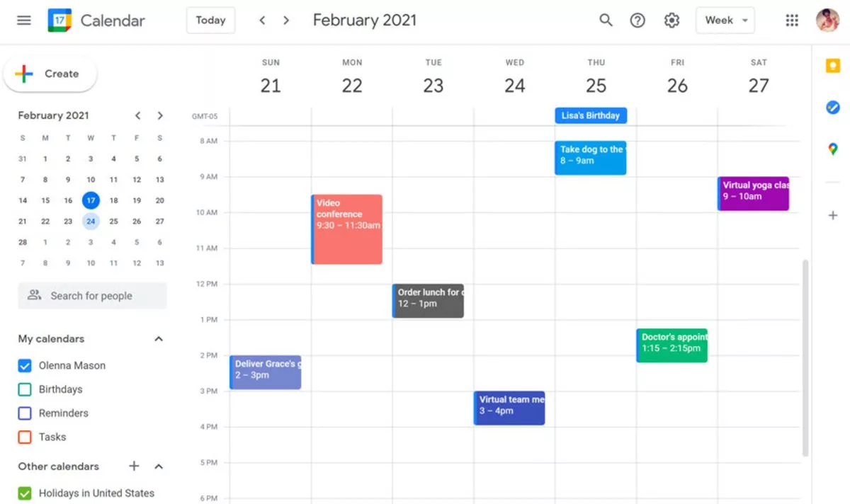The width and height of the screenshot is (850, 504).
Task: Uncheck the Olenna Mason calendar
Action: [x=25, y=365]
